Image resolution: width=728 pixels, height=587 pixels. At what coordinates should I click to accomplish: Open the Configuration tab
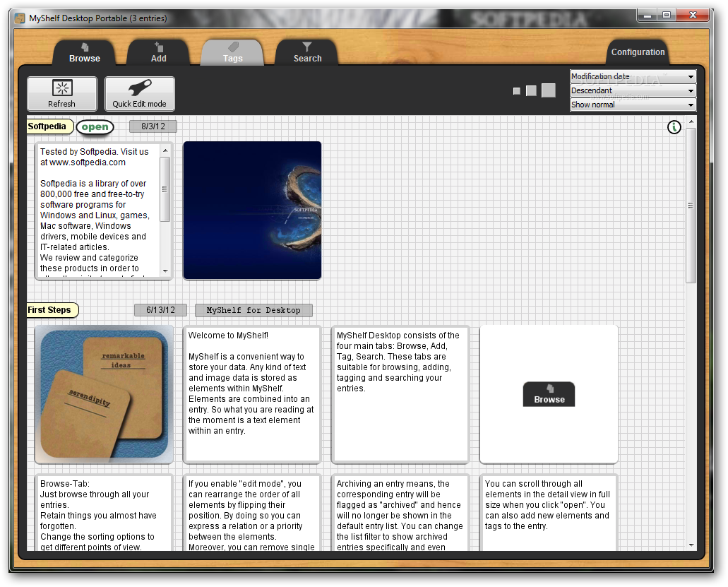pos(638,52)
